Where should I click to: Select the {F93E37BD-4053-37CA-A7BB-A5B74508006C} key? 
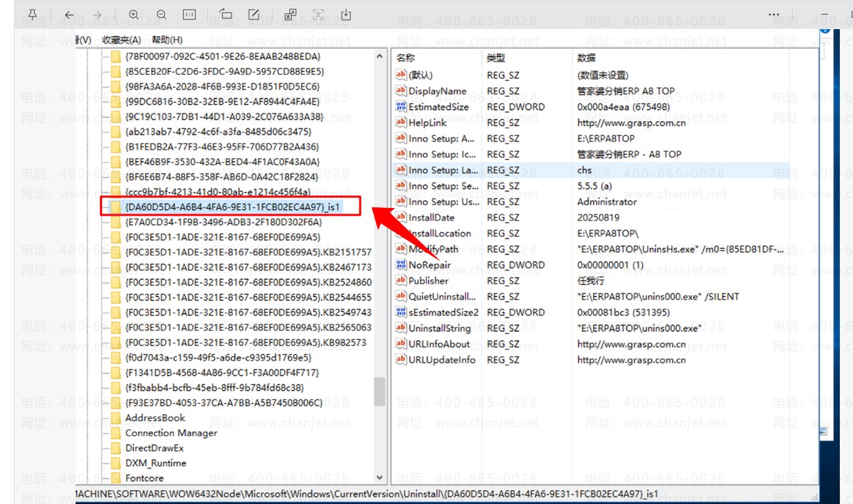[224, 403]
